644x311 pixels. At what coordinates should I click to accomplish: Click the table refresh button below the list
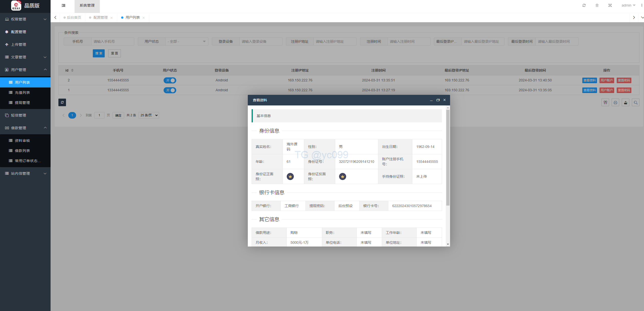pos(62,102)
